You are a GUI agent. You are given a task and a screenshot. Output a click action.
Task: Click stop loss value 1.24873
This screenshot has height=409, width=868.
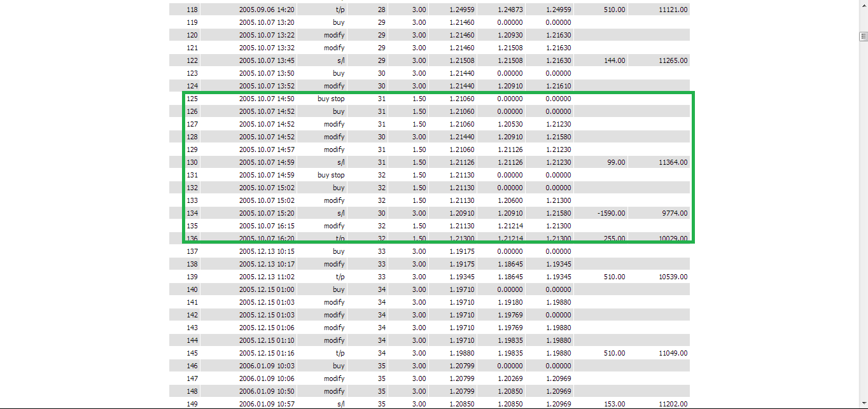(x=509, y=10)
